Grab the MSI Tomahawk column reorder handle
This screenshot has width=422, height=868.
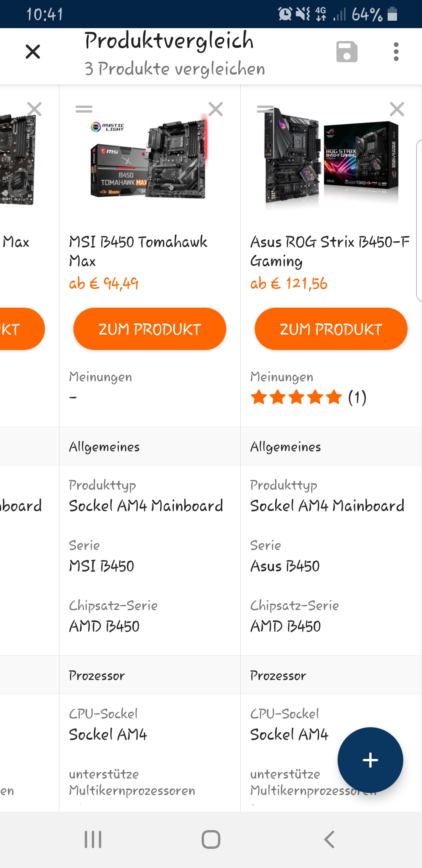click(x=84, y=109)
